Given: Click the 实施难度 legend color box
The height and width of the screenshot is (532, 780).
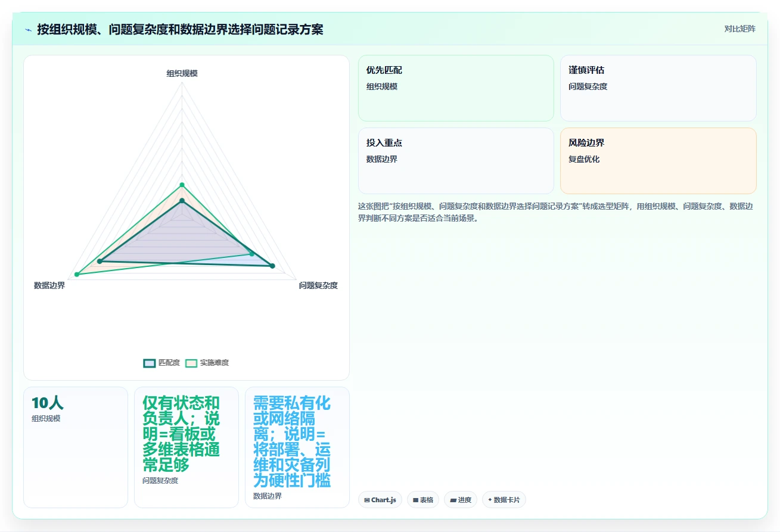Looking at the screenshot, I should pyautogui.click(x=191, y=363).
